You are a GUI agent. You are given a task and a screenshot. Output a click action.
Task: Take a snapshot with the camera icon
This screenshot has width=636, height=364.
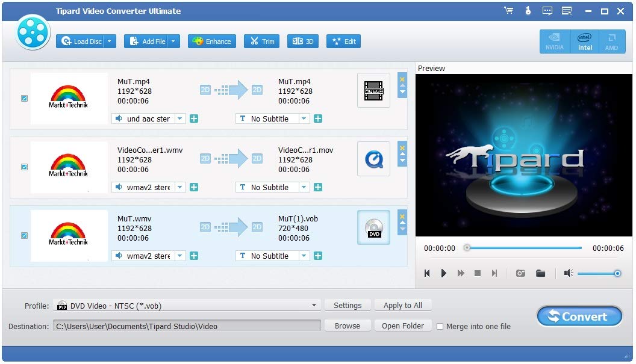point(520,273)
